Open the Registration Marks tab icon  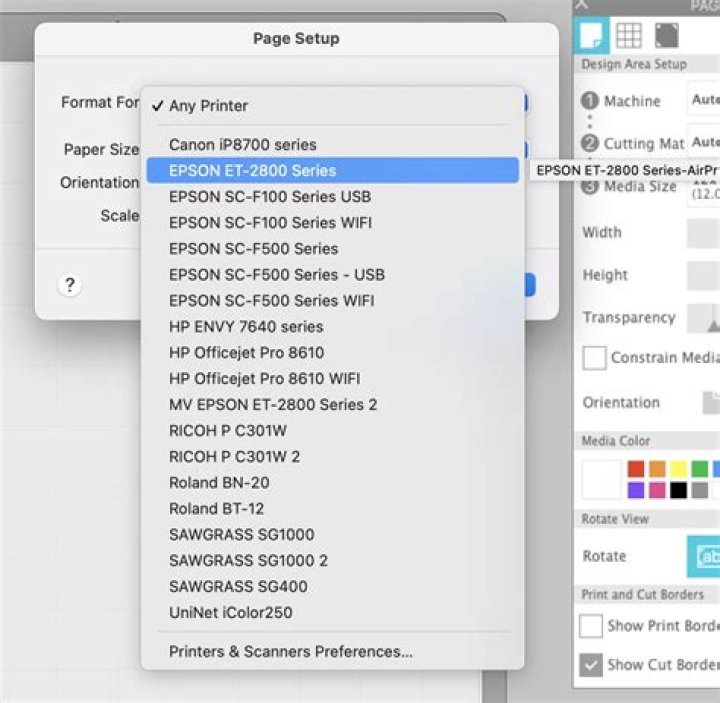pyautogui.click(x=666, y=35)
